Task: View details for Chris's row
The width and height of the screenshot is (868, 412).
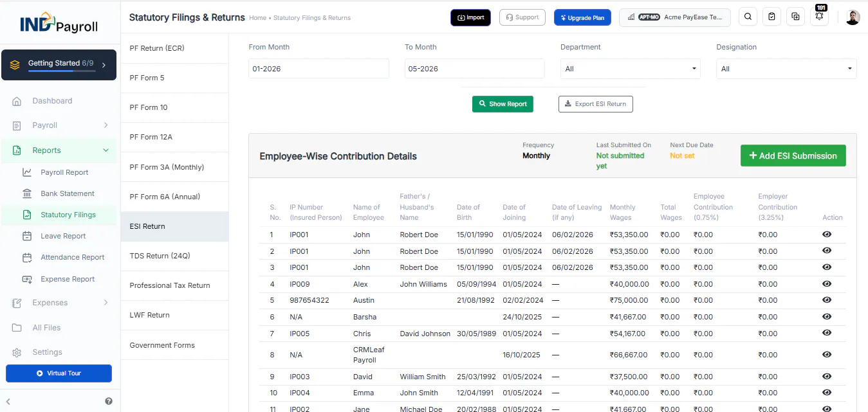Action: [x=827, y=333]
